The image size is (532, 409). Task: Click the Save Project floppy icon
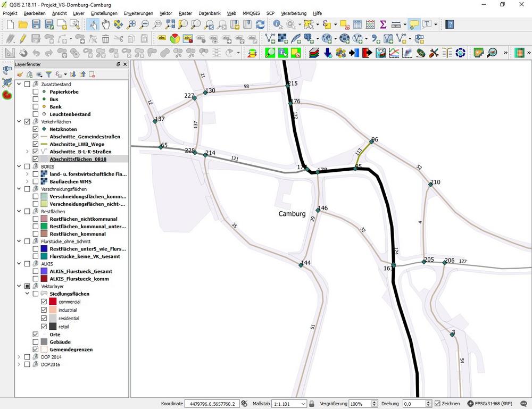point(36,24)
